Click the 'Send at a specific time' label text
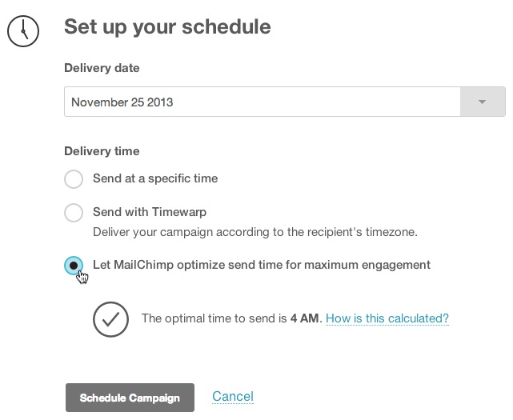 (x=155, y=178)
